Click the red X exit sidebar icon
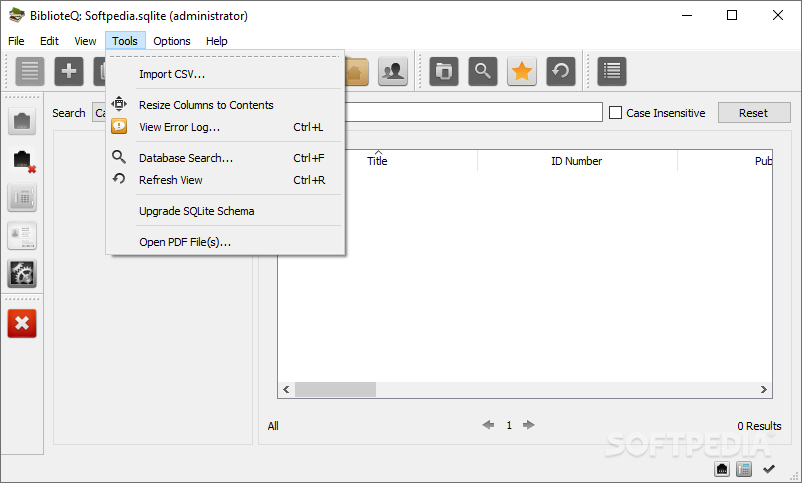The image size is (802, 483). pos(22,323)
